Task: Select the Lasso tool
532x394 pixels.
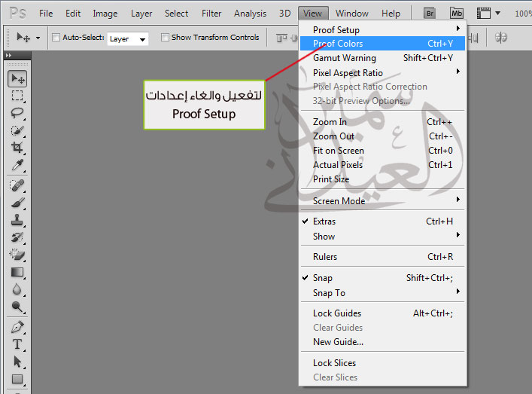Action: pyautogui.click(x=17, y=113)
